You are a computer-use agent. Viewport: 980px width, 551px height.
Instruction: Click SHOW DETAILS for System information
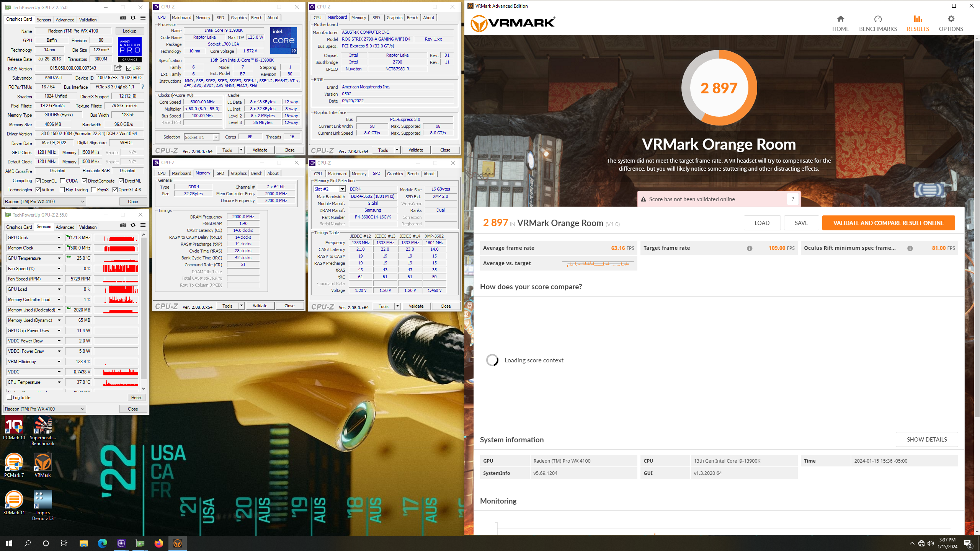926,439
